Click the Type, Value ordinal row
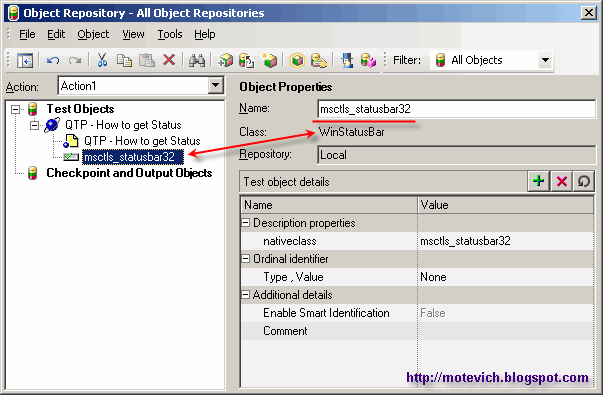The width and height of the screenshot is (603, 395). pyautogui.click(x=417, y=277)
